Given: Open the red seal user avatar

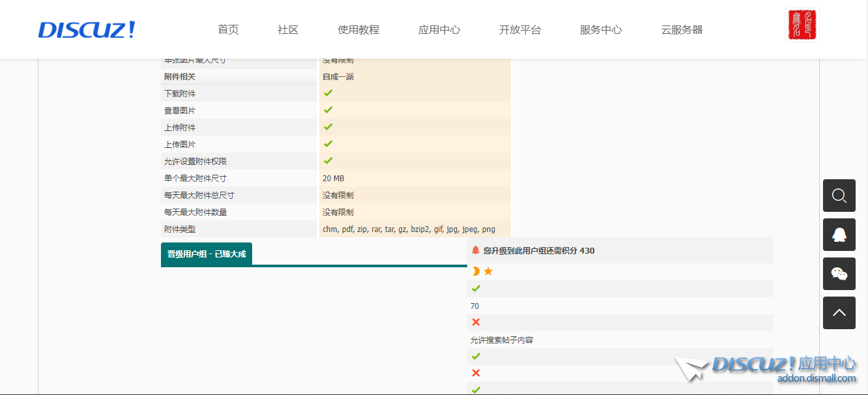Looking at the screenshot, I should [x=802, y=25].
